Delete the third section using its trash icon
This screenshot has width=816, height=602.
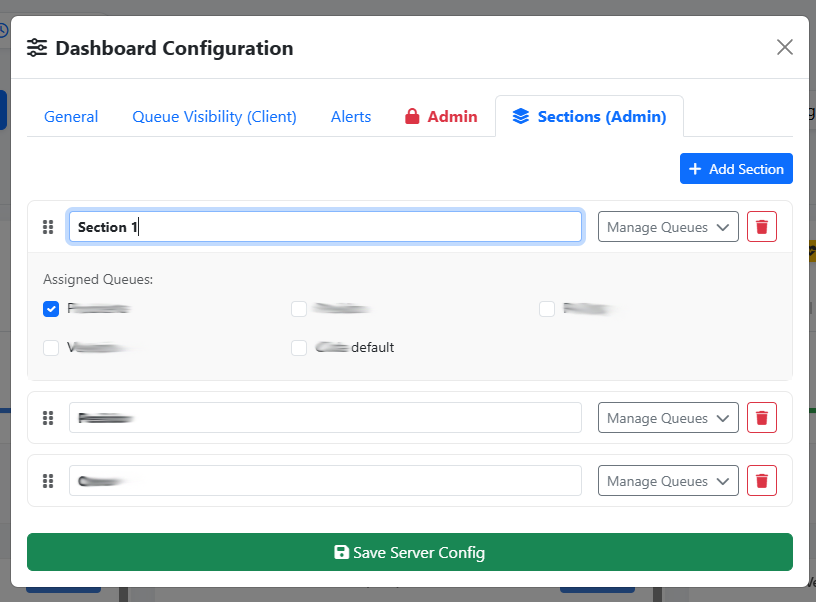click(x=762, y=481)
